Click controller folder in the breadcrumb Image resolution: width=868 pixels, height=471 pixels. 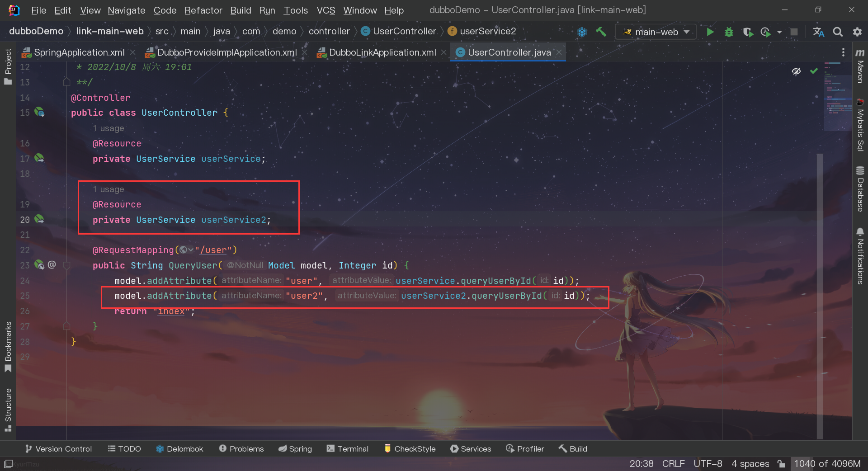coord(329,31)
